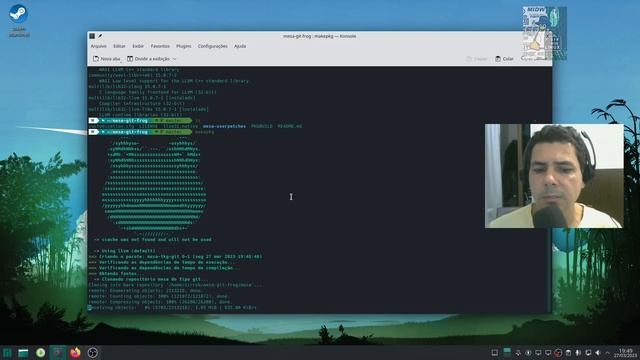640x360 pixels.
Task: Open the Editar menu
Action: pos(119,46)
